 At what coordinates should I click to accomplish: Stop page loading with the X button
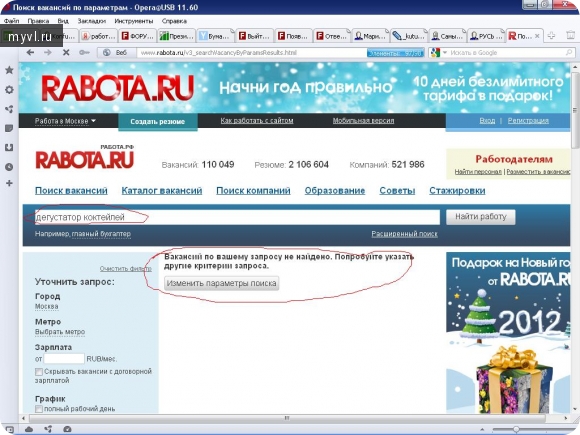[66, 53]
